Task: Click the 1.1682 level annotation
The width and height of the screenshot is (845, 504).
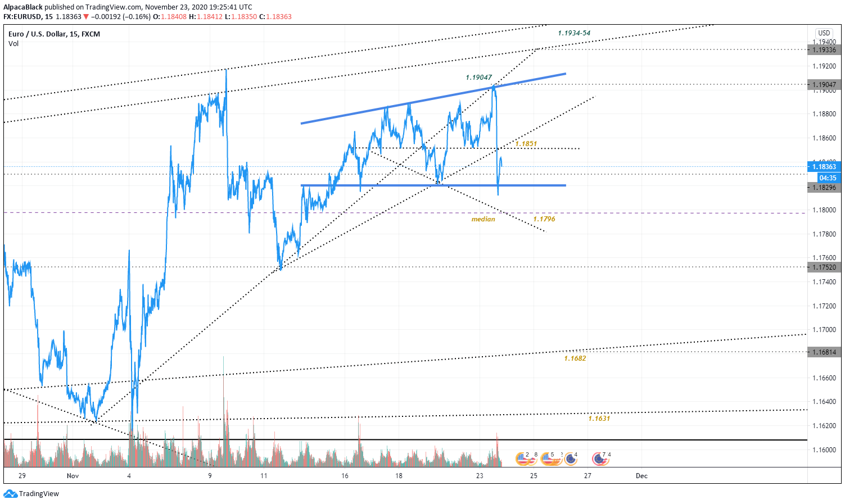Action: 575,358
